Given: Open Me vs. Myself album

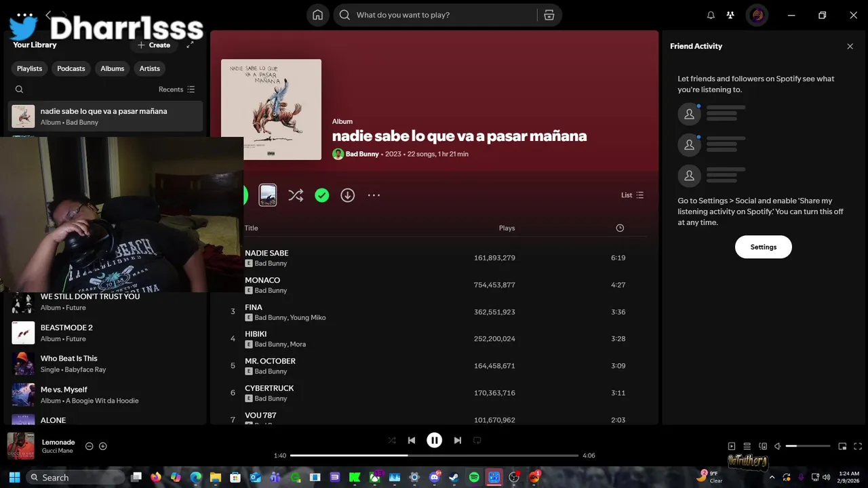Looking at the screenshot, I should (105, 395).
